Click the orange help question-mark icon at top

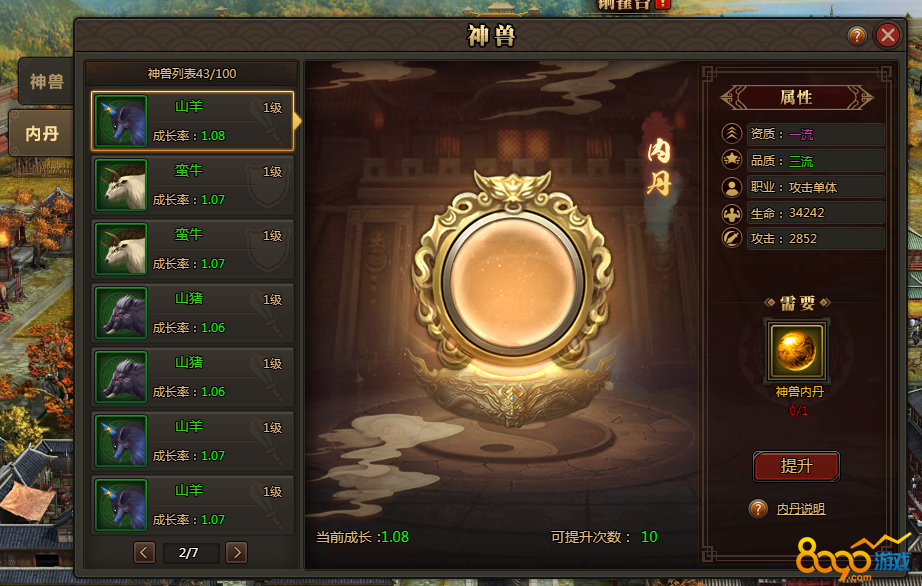(857, 36)
